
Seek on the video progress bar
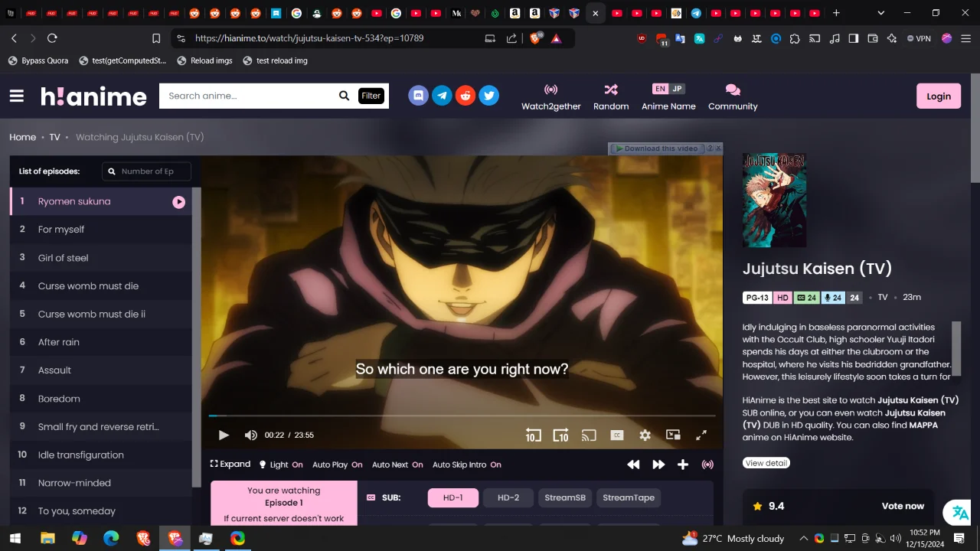click(x=462, y=416)
